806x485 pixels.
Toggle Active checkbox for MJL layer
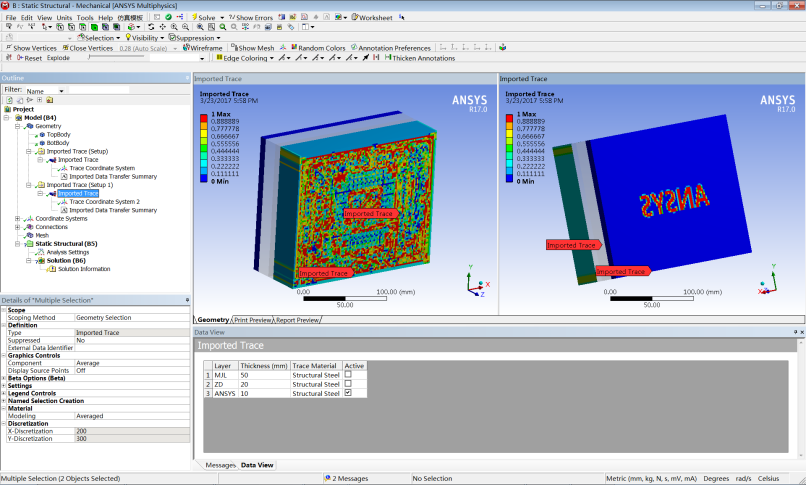348,375
